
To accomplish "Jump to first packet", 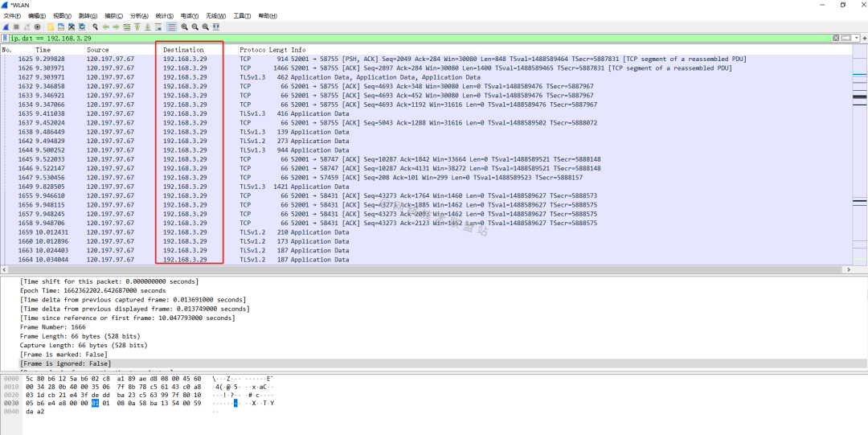I will [x=137, y=27].
